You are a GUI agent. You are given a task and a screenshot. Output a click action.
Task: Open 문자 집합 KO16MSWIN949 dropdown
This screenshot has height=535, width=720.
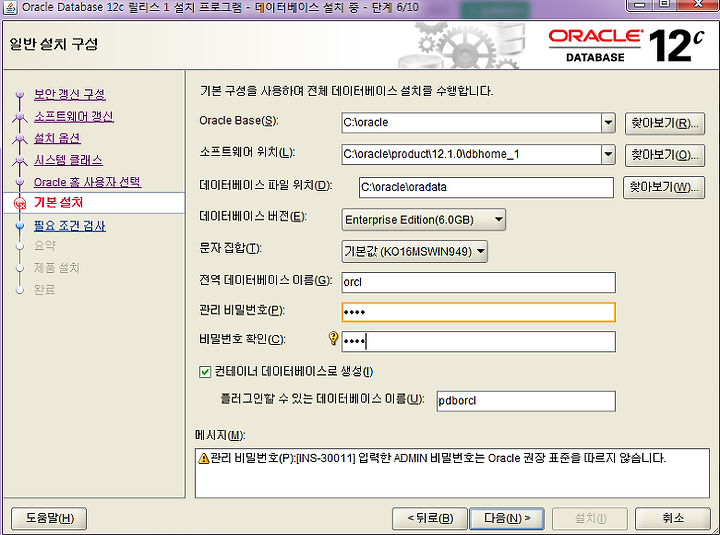[414, 251]
